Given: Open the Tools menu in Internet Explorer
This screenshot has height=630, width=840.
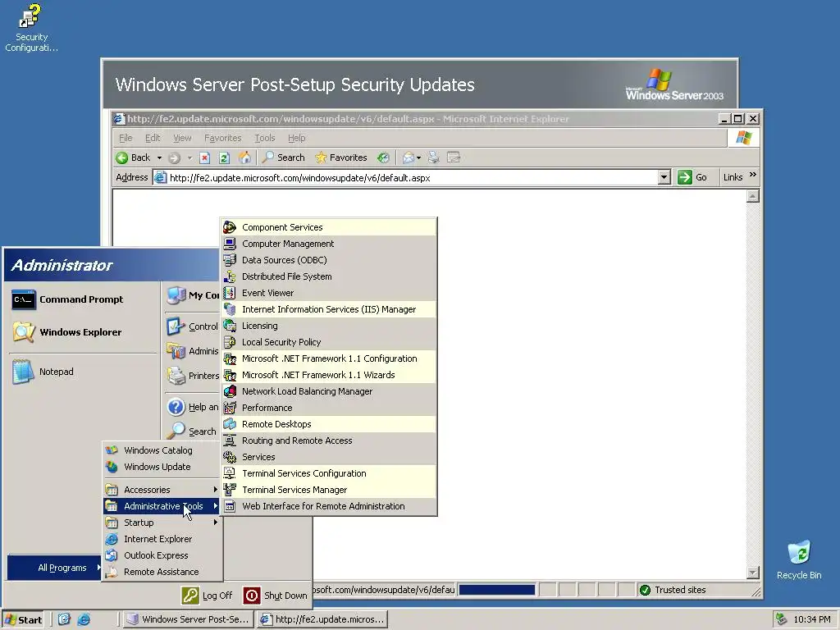Looking at the screenshot, I should (x=265, y=138).
